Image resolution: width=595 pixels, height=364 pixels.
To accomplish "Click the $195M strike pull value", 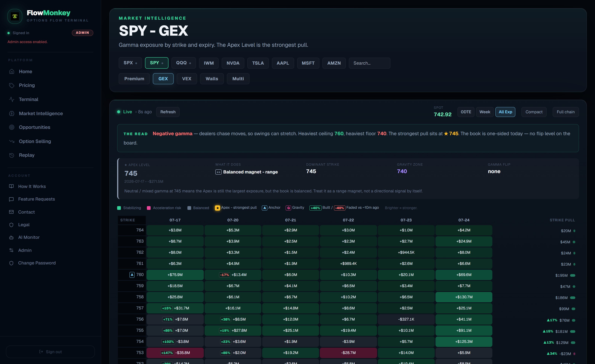I will (x=561, y=275).
